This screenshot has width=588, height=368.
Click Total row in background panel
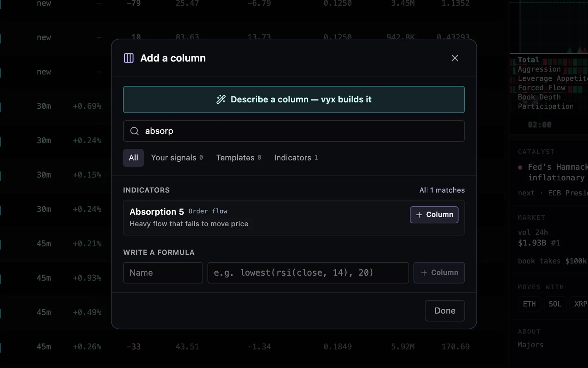coord(528,60)
